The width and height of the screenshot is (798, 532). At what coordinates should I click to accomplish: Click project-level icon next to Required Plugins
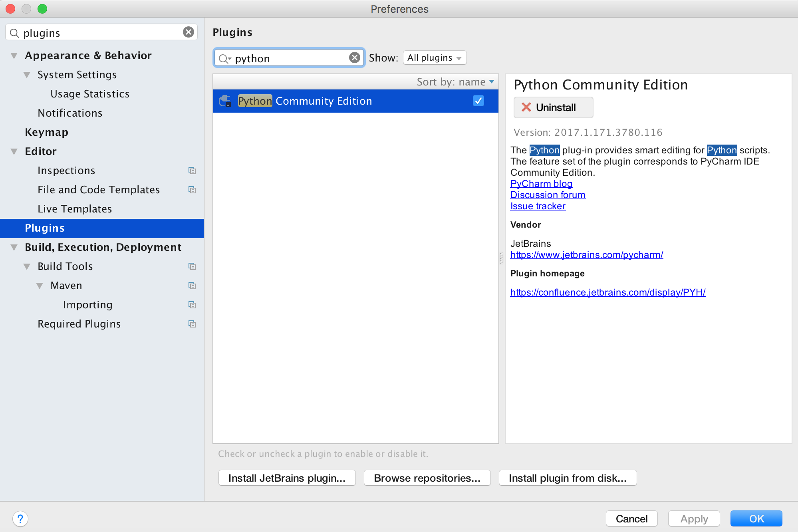(192, 324)
